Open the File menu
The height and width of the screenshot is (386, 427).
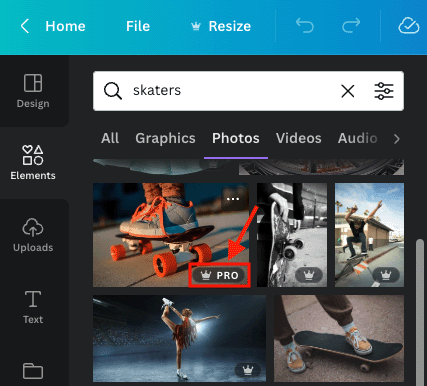pyautogui.click(x=138, y=26)
